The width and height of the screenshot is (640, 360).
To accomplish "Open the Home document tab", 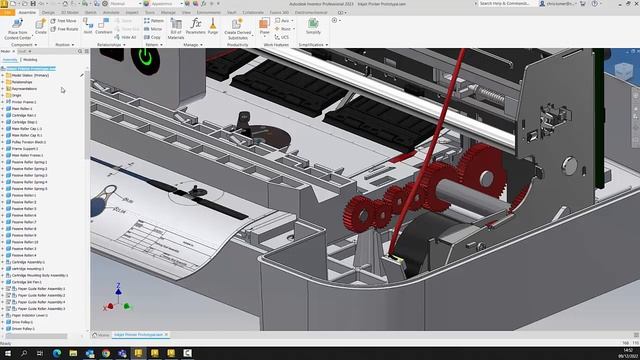I will tap(101, 335).
